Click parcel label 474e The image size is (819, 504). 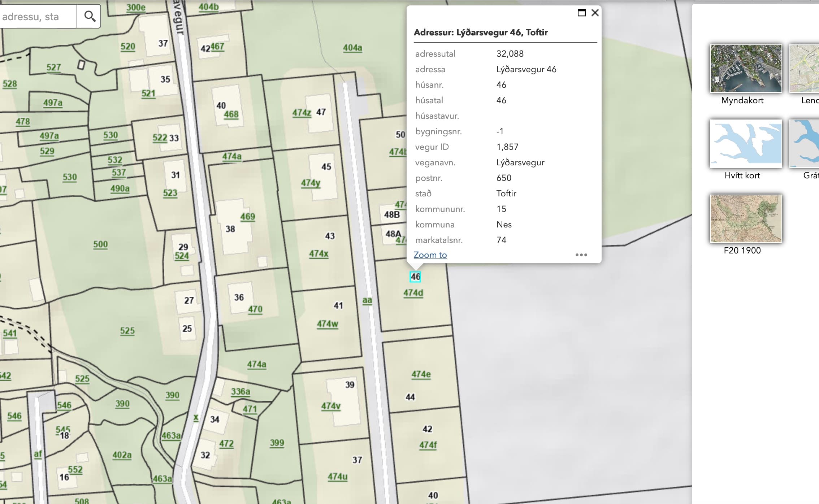(421, 374)
